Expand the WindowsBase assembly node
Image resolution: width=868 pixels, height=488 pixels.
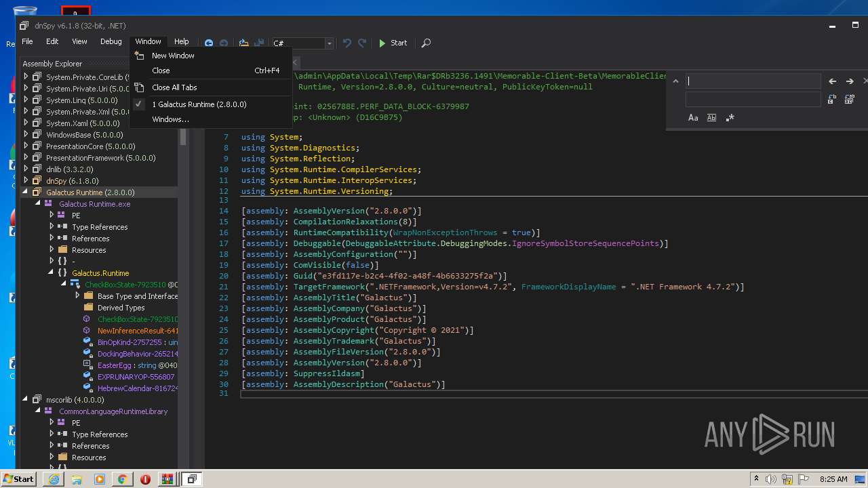click(x=26, y=135)
